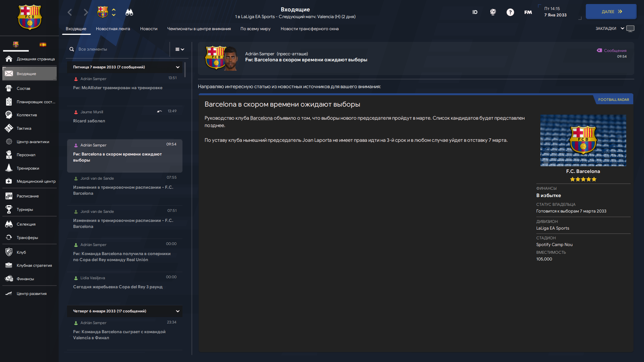
Task: Open the inbox filter list dropdown
Action: point(180,49)
